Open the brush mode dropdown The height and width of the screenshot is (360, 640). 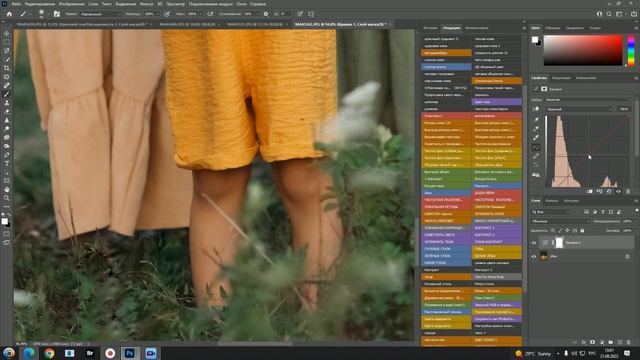pyautogui.click(x=100, y=14)
